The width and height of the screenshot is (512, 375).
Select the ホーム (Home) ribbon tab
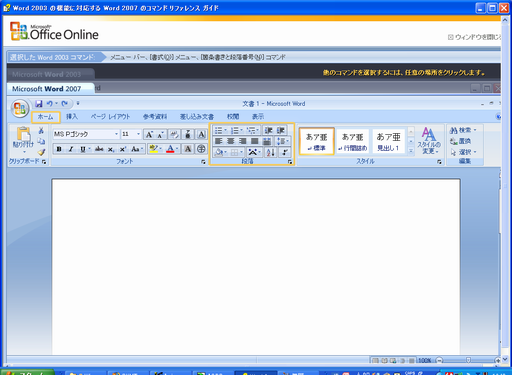click(46, 117)
